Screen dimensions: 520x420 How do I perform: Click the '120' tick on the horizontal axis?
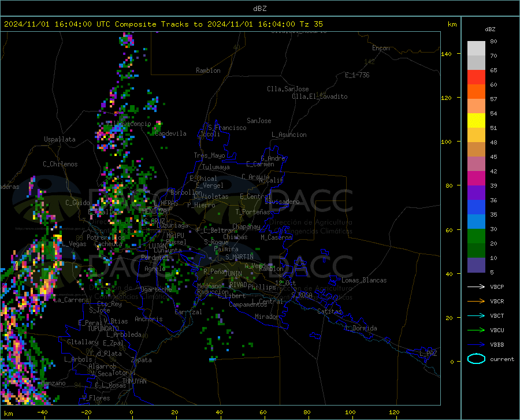pyautogui.click(x=394, y=412)
